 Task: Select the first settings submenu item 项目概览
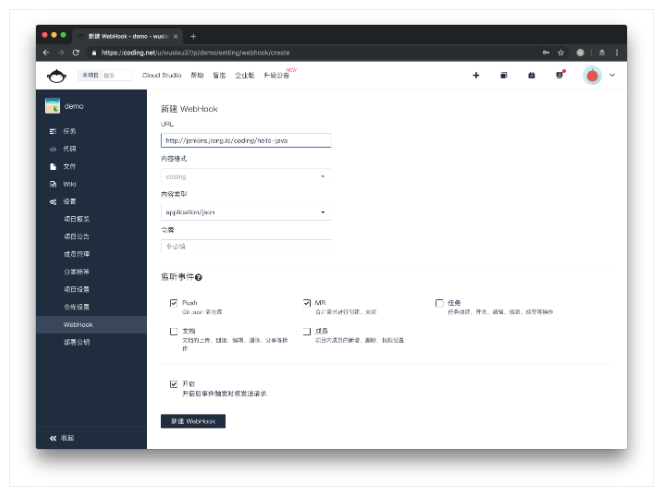92,219
